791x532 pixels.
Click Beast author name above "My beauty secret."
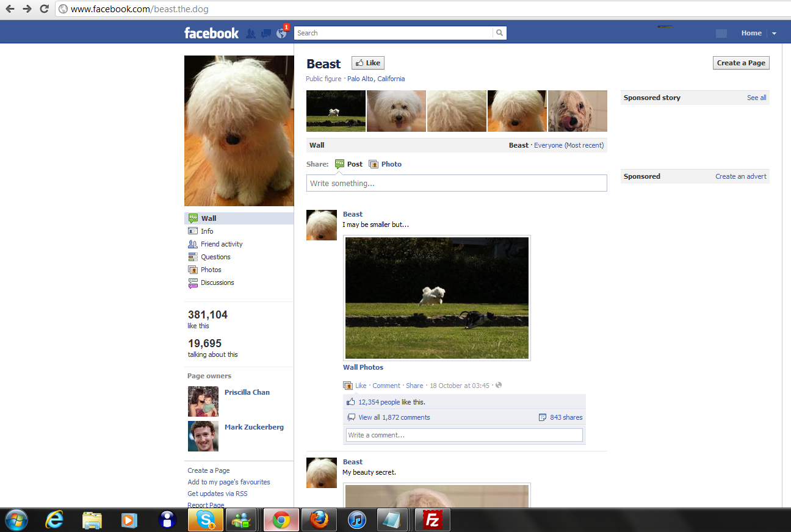click(x=353, y=462)
